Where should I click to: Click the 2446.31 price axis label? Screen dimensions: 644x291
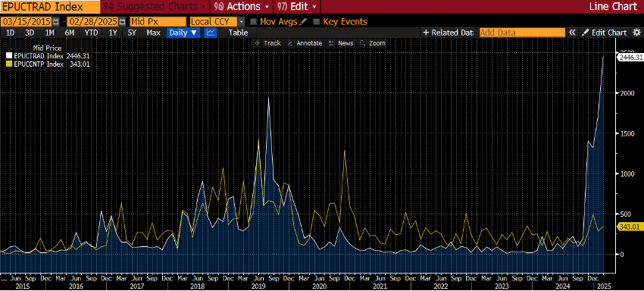(630, 58)
